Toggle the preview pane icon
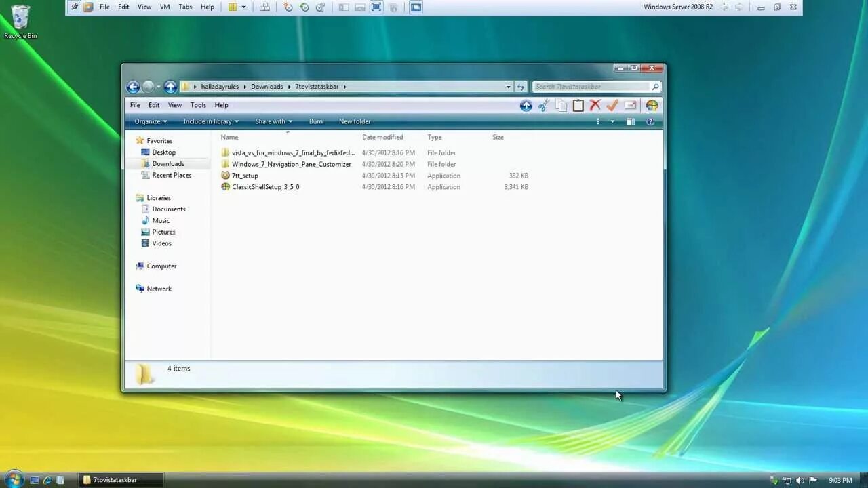Screen dimensions: 868x488 coord(631,121)
